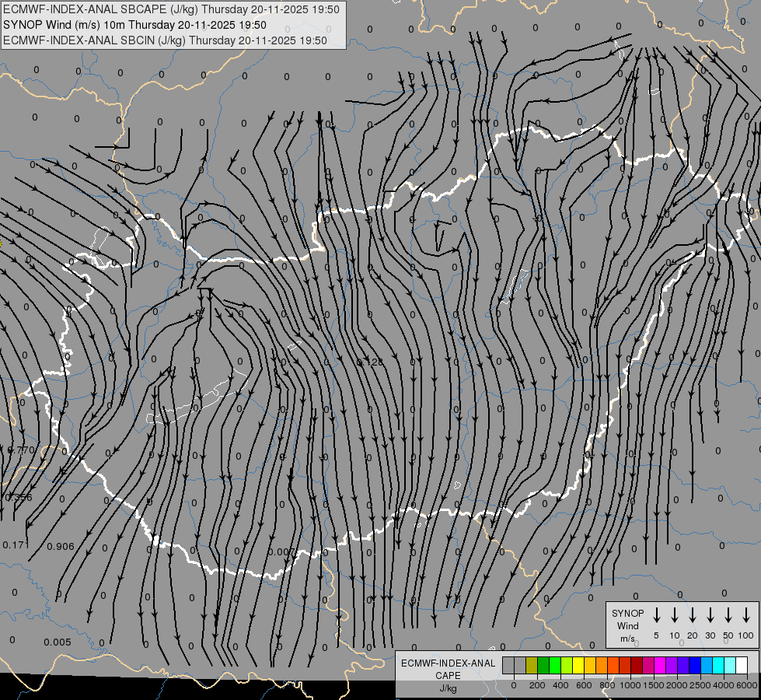
Task: Click the 600 tick label in CAPE legend
Action: click(584, 685)
